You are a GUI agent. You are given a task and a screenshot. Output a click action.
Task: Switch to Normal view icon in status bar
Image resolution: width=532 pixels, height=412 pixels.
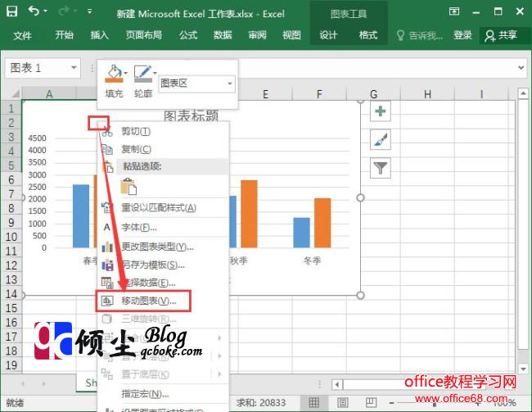coord(313,403)
